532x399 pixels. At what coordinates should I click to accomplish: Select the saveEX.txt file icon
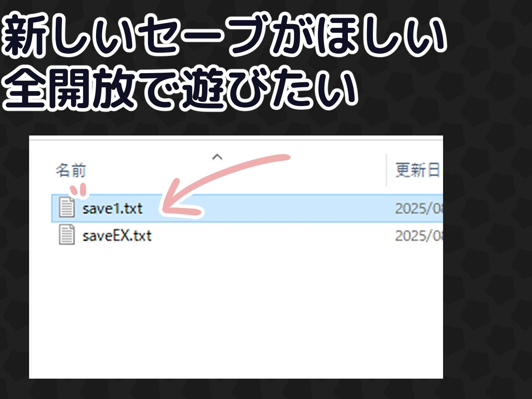click(x=66, y=235)
